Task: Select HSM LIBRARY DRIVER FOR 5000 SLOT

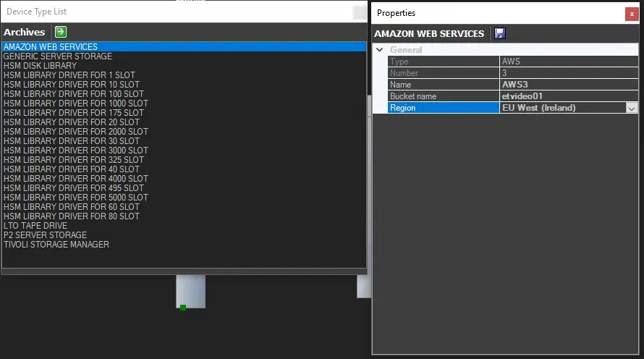Action: [75, 198]
